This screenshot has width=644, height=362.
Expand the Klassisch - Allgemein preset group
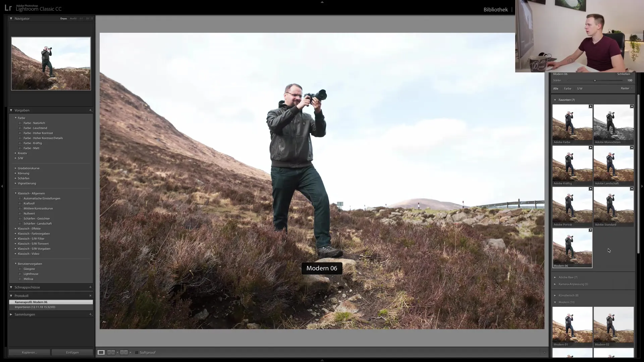click(x=15, y=193)
